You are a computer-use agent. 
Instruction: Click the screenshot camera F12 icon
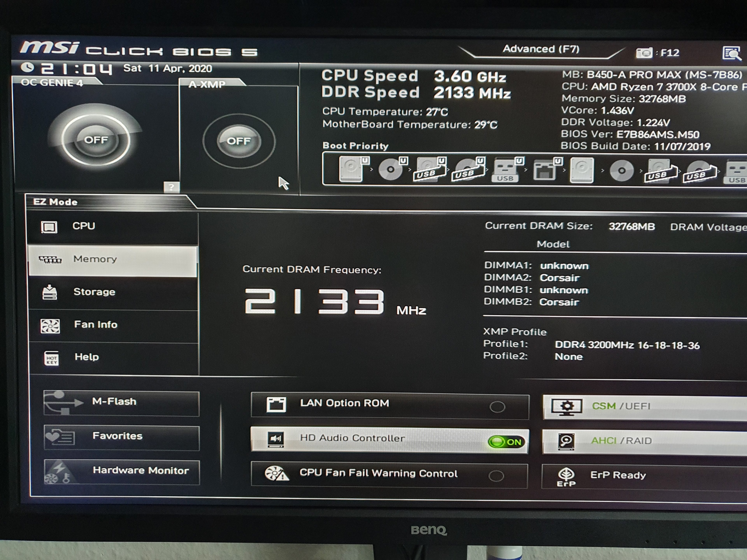tap(644, 53)
